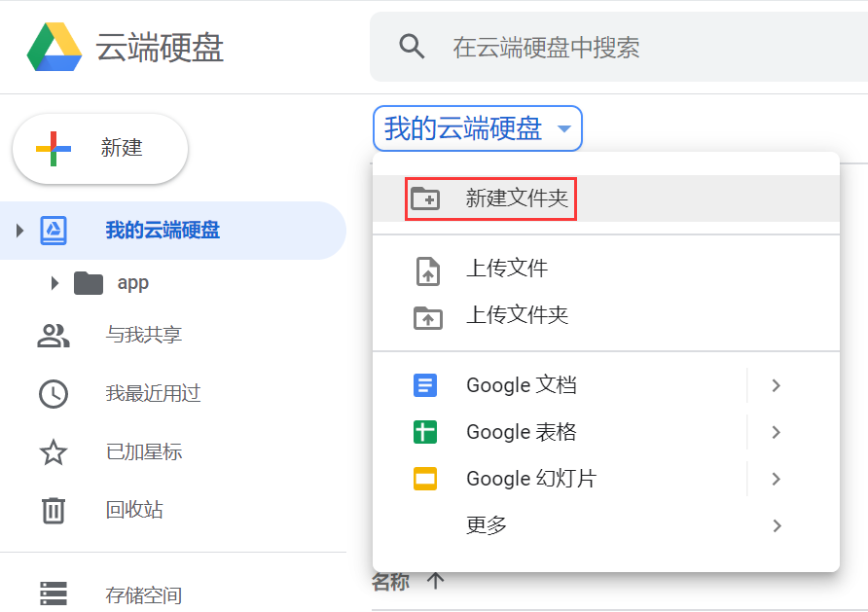Select 新建文件夹 from the menu

[606, 198]
